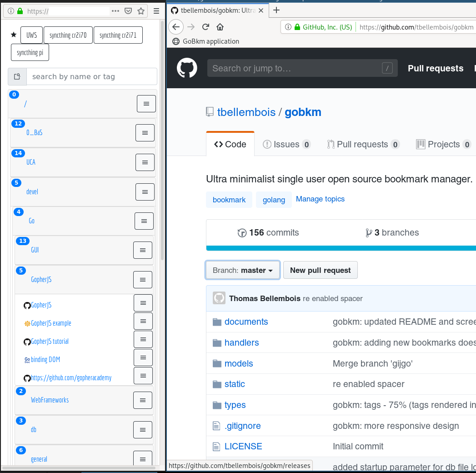This screenshot has width=476, height=473.
Task: Open the menu button for the GUI folder
Action: [143, 250]
